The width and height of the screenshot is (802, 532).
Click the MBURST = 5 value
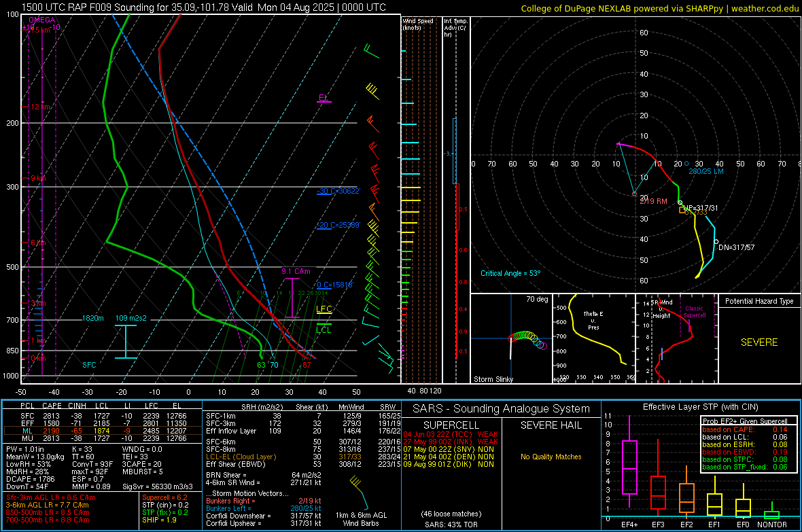142,472
